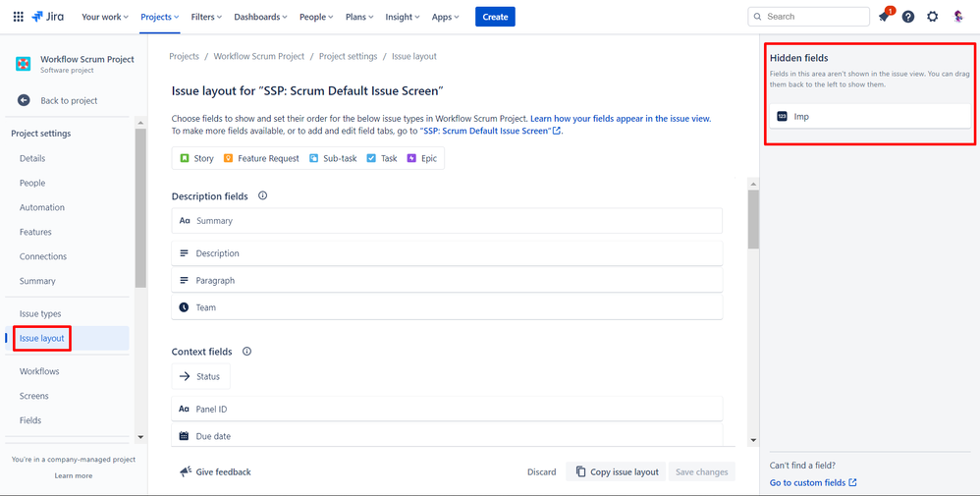Click Copy issue layout button
980x496 pixels.
click(617, 471)
